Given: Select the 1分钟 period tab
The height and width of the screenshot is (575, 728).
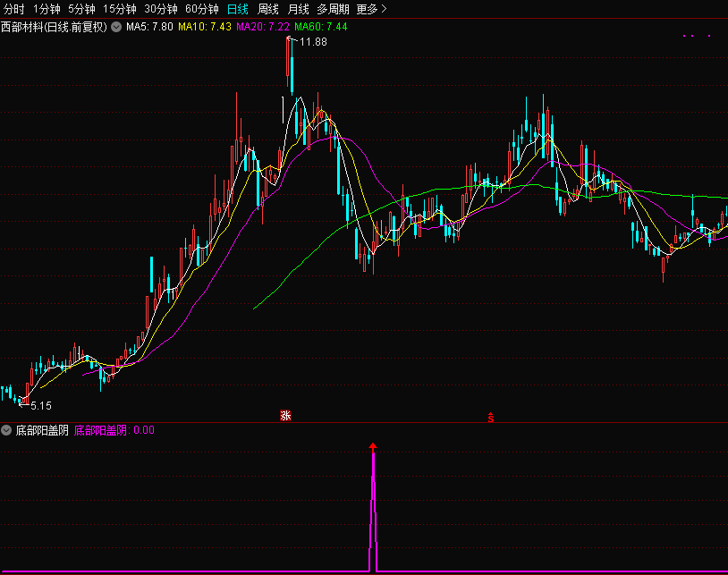Looking at the screenshot, I should (x=47, y=9).
